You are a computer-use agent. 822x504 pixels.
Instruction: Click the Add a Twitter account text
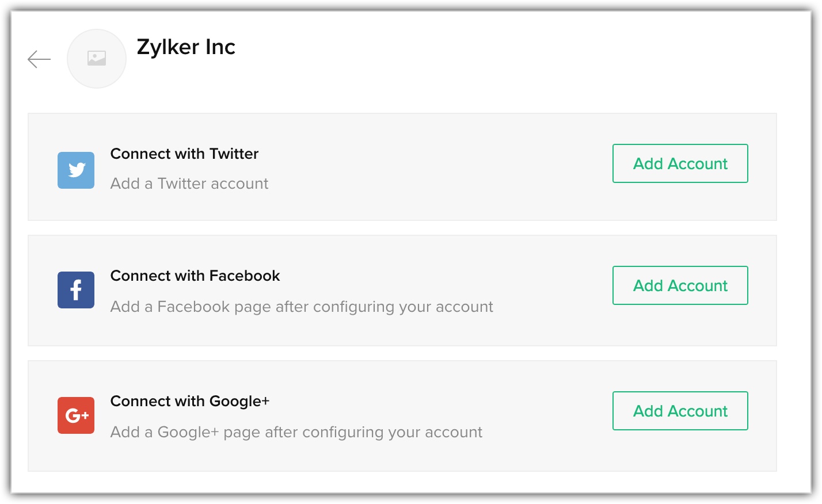pyautogui.click(x=189, y=184)
